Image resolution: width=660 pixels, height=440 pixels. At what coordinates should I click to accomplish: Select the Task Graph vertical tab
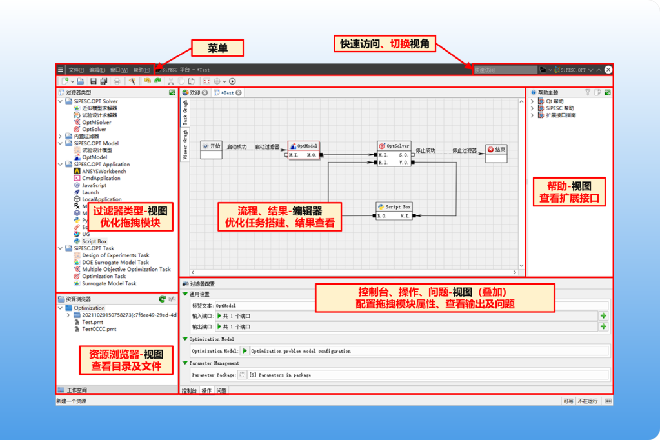(185, 112)
